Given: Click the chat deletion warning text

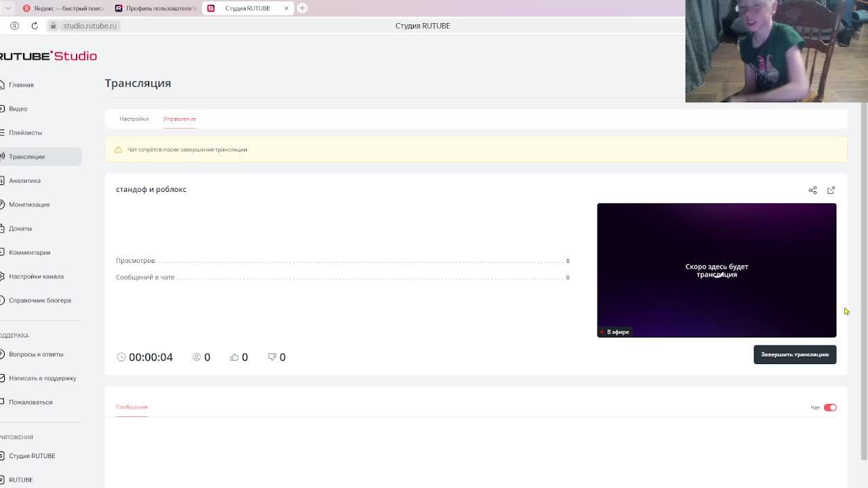Looking at the screenshot, I should click(187, 149).
